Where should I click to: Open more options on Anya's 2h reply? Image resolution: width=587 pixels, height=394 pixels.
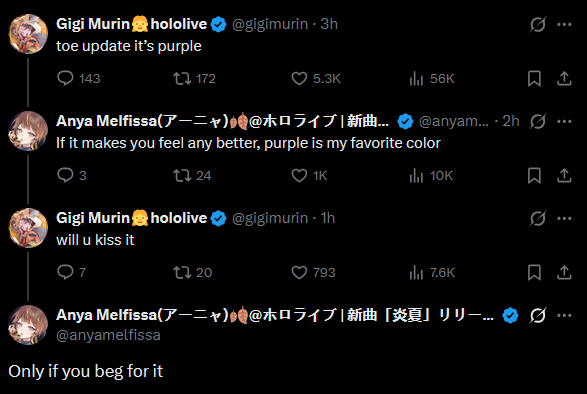564,121
